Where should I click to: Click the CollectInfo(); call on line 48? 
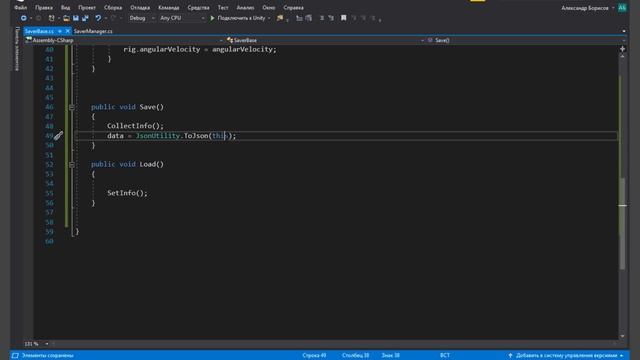(x=135, y=126)
